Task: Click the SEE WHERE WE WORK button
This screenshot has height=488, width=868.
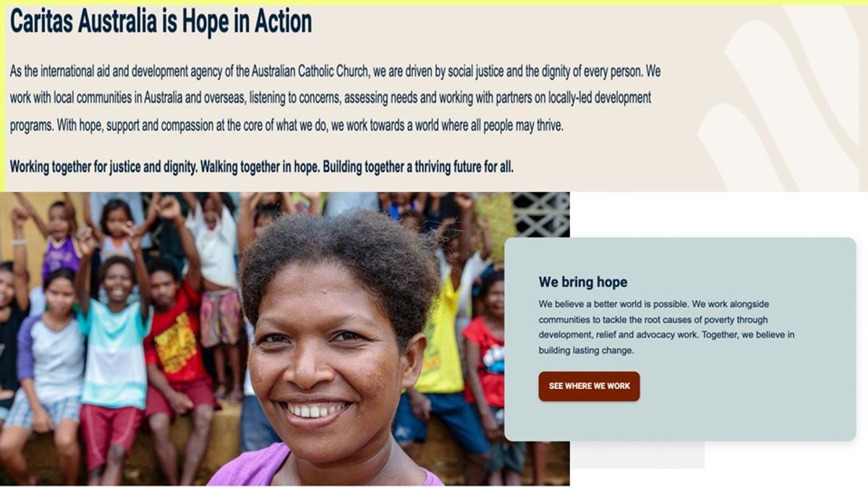Action: 589,386
